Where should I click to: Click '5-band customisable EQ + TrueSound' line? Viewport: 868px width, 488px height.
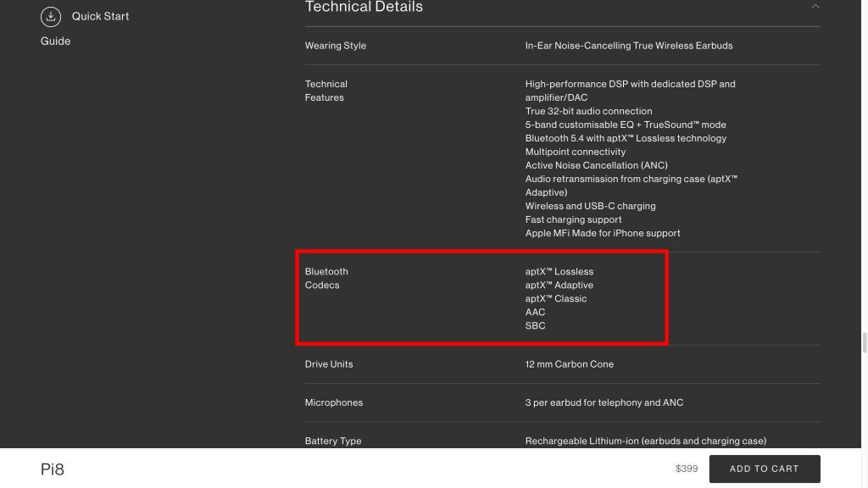coord(626,125)
